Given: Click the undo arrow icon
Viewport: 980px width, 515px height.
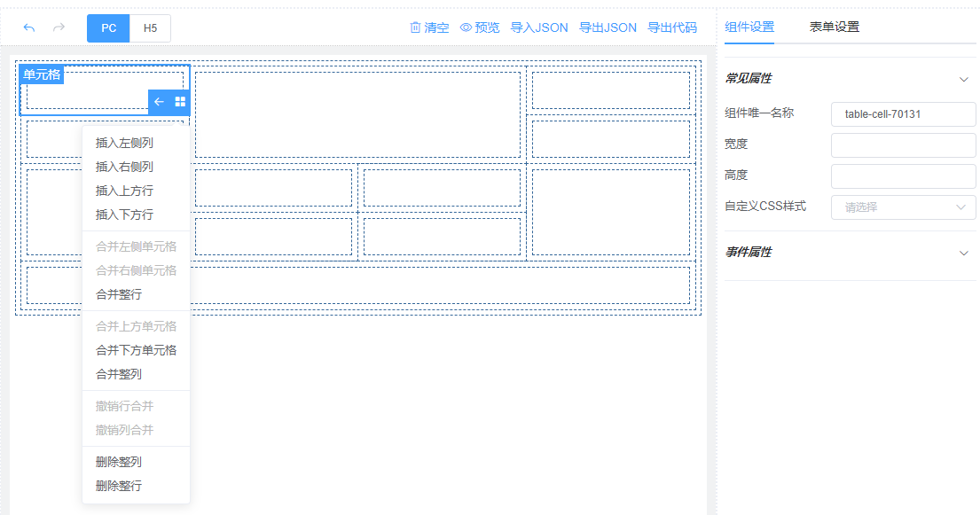Looking at the screenshot, I should (x=28, y=27).
